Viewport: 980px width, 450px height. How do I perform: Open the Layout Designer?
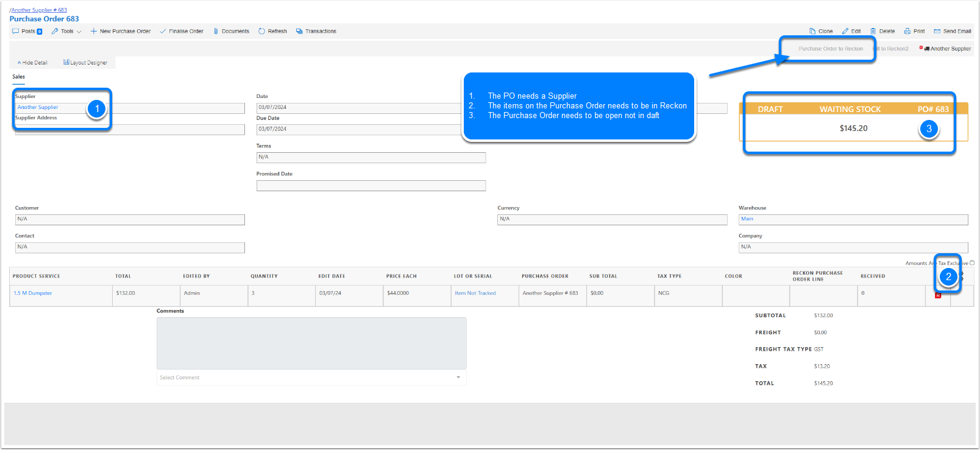85,63
